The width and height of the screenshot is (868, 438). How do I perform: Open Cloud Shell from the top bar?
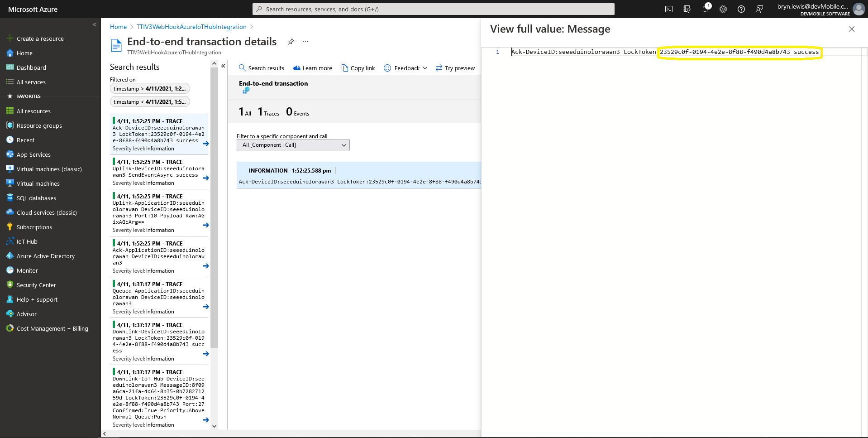point(668,9)
